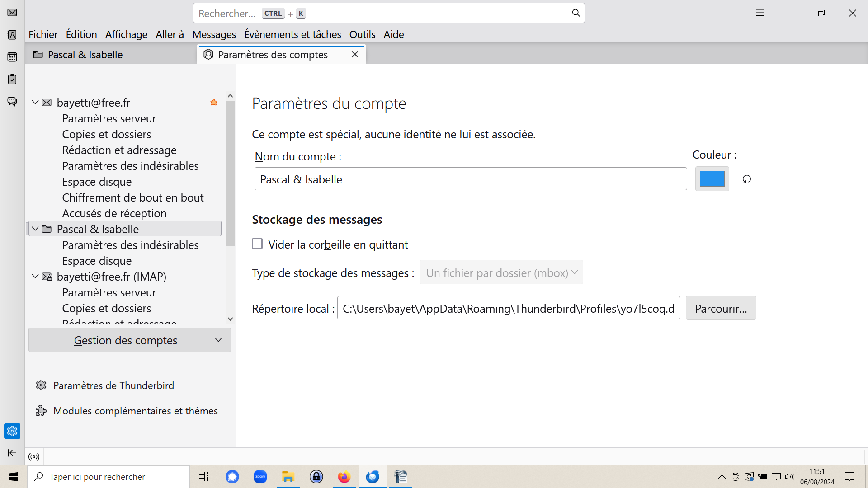Viewport: 868px width, 488px height.
Task: Collapse the spaces toolbar arrow icon
Action: coord(12,453)
